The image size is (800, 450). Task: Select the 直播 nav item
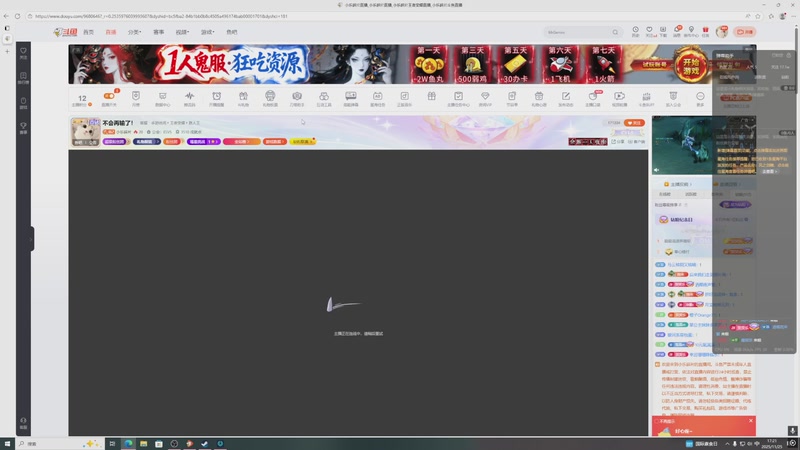tap(111, 32)
